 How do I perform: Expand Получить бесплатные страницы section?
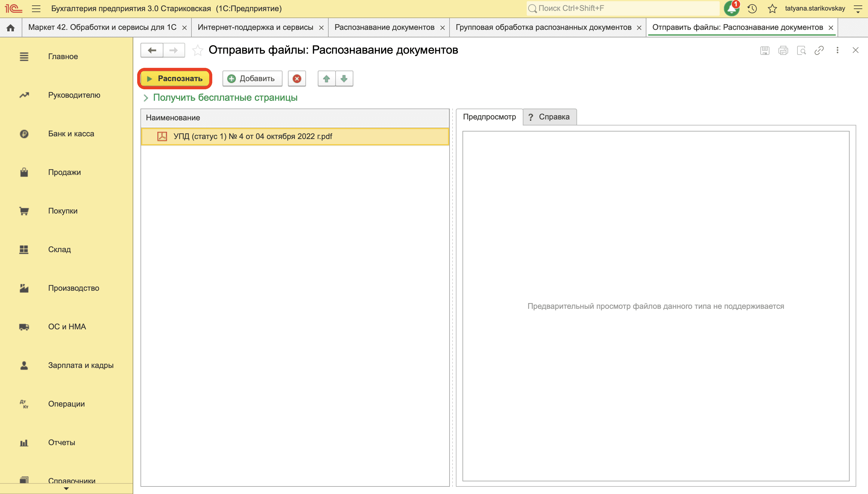click(146, 98)
